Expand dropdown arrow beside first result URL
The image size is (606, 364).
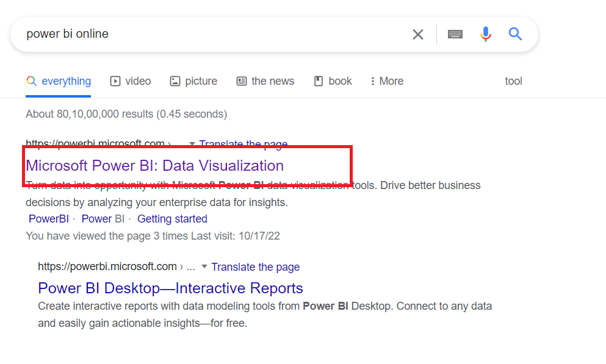click(x=192, y=145)
